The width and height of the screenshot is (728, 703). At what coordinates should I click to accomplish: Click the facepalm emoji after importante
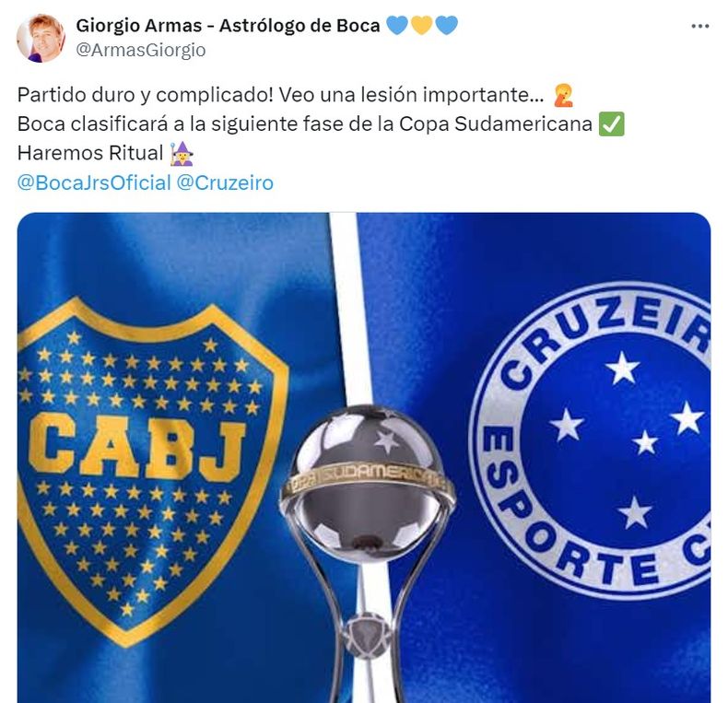pyautogui.click(x=564, y=95)
